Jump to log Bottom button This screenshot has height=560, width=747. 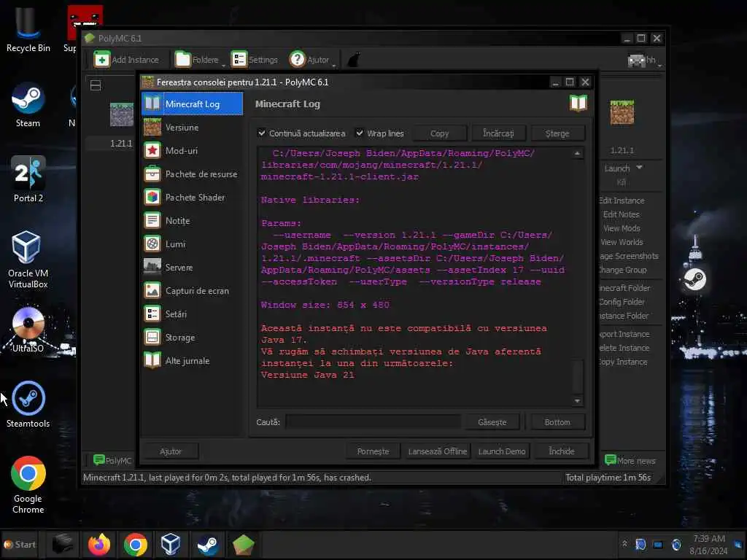point(557,422)
